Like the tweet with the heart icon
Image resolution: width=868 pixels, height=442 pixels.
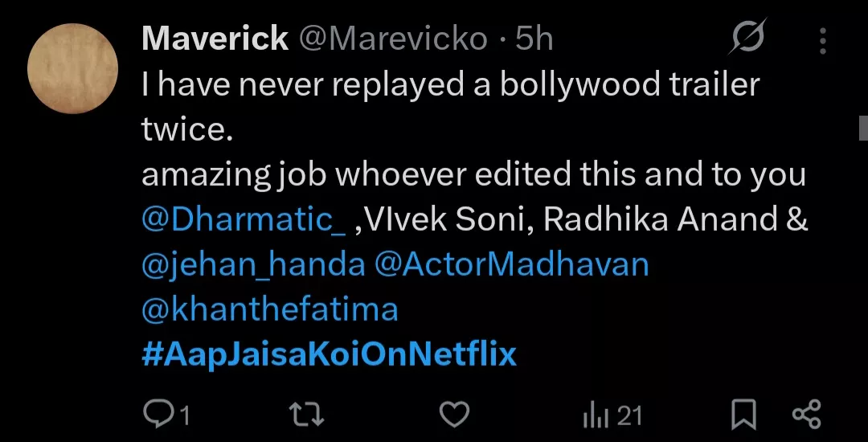coord(455,415)
